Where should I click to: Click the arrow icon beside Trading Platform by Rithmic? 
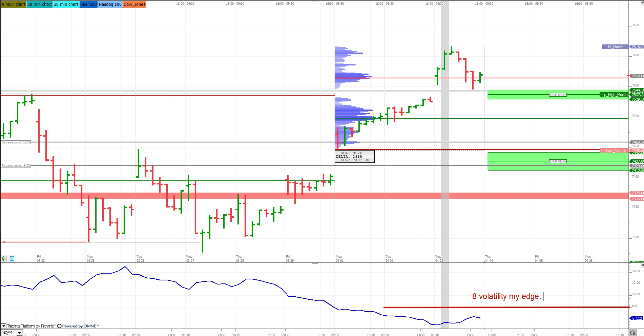(4, 326)
